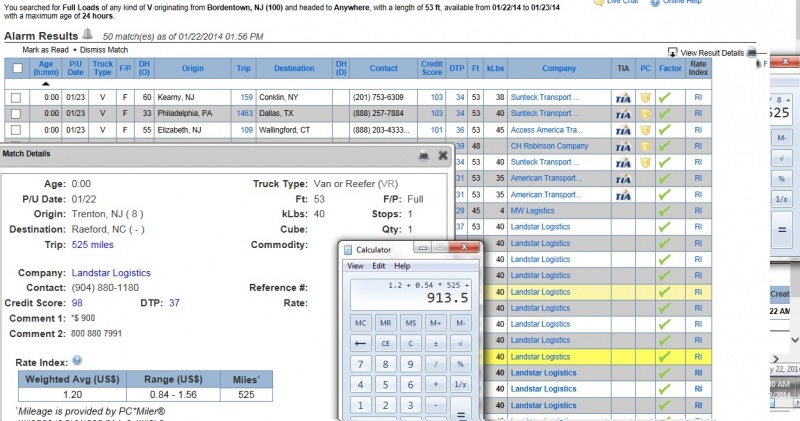The image size is (800, 421).
Task: Open Calculator Help menu
Action: 402,266
